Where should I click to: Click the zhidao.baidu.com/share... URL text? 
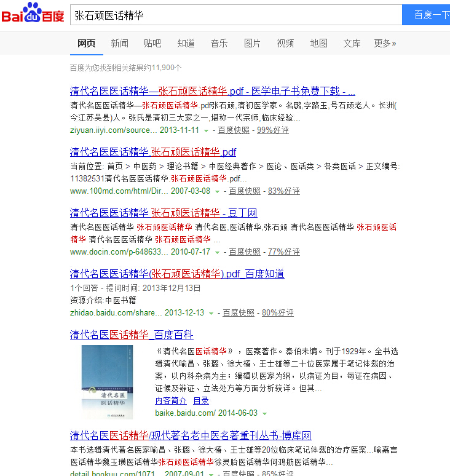click(x=116, y=313)
